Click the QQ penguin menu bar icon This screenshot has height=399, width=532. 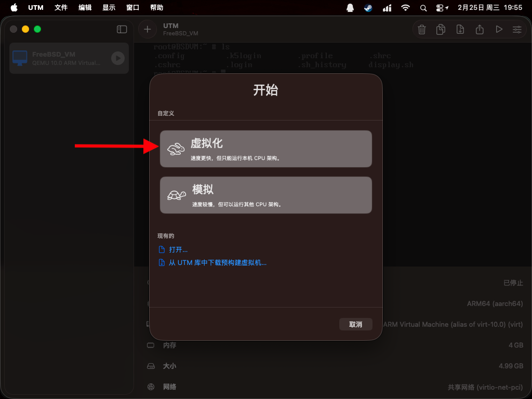point(350,8)
